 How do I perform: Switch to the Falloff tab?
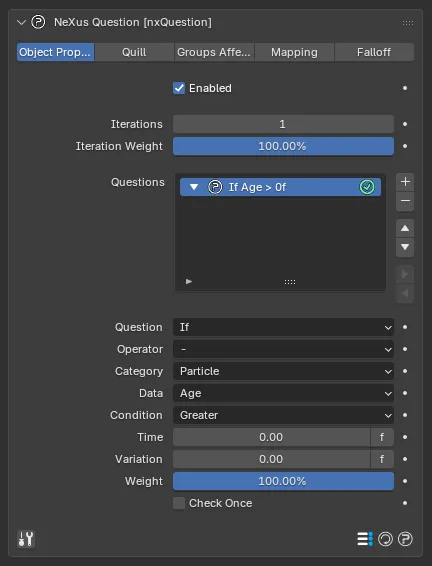tap(374, 52)
